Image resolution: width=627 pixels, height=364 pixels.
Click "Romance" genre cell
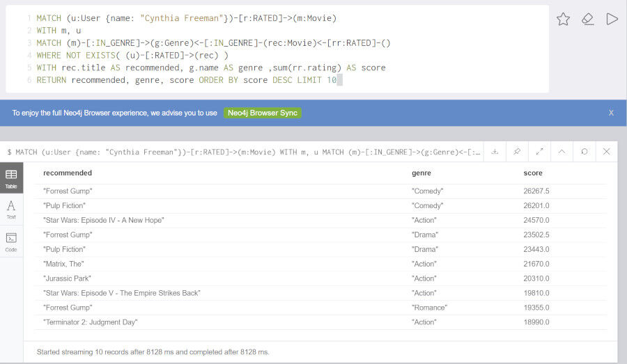click(429, 308)
